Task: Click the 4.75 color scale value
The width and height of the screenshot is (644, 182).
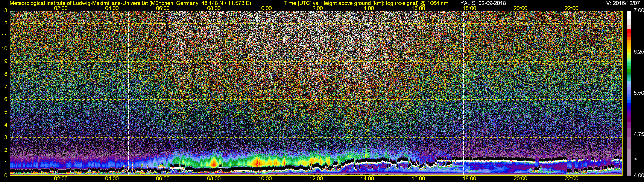Action: click(639, 134)
